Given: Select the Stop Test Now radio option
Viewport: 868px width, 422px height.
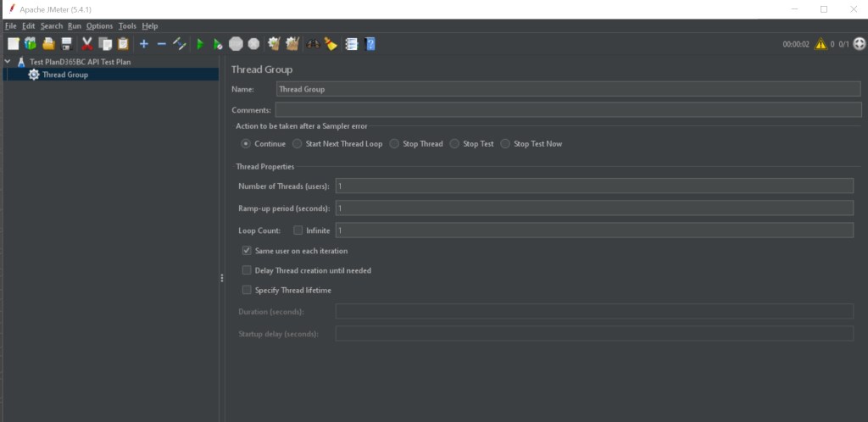Looking at the screenshot, I should (x=506, y=144).
